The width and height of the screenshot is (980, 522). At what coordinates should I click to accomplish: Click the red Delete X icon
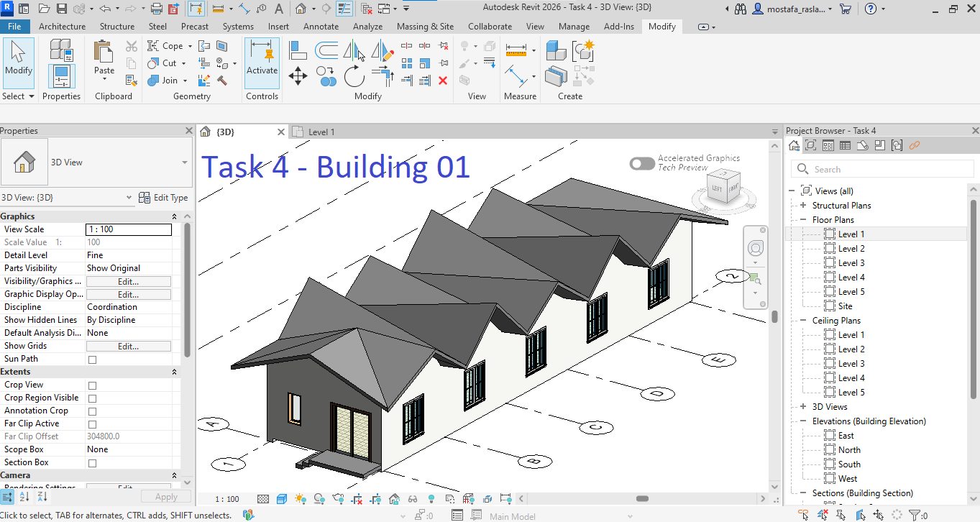(x=443, y=81)
